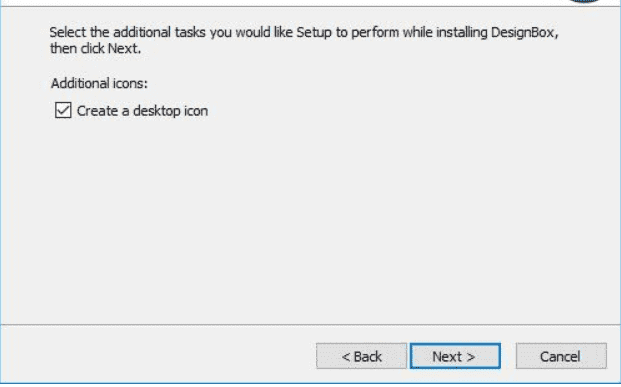621x387 pixels.
Task: Click the Additional icons: heading label
Action: pos(99,84)
